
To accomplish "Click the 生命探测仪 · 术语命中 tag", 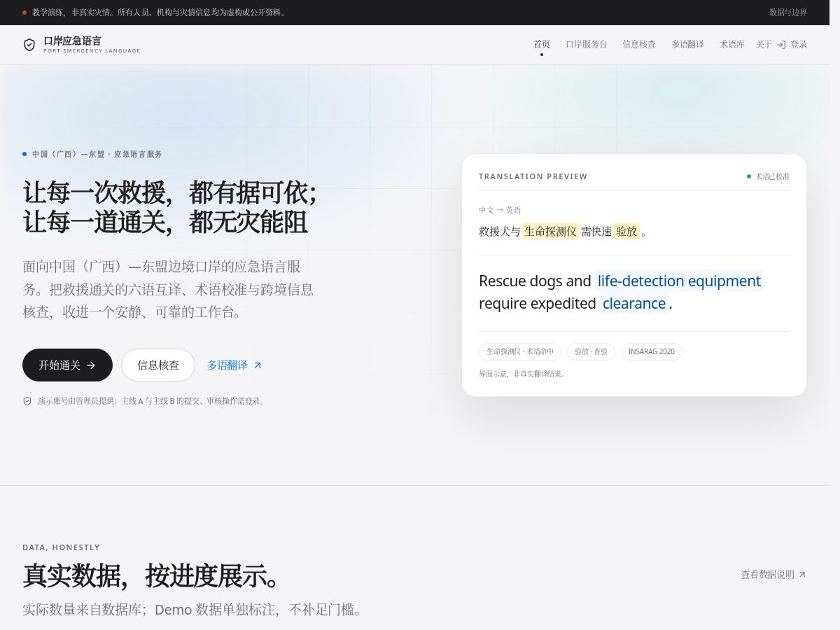I will (520, 351).
